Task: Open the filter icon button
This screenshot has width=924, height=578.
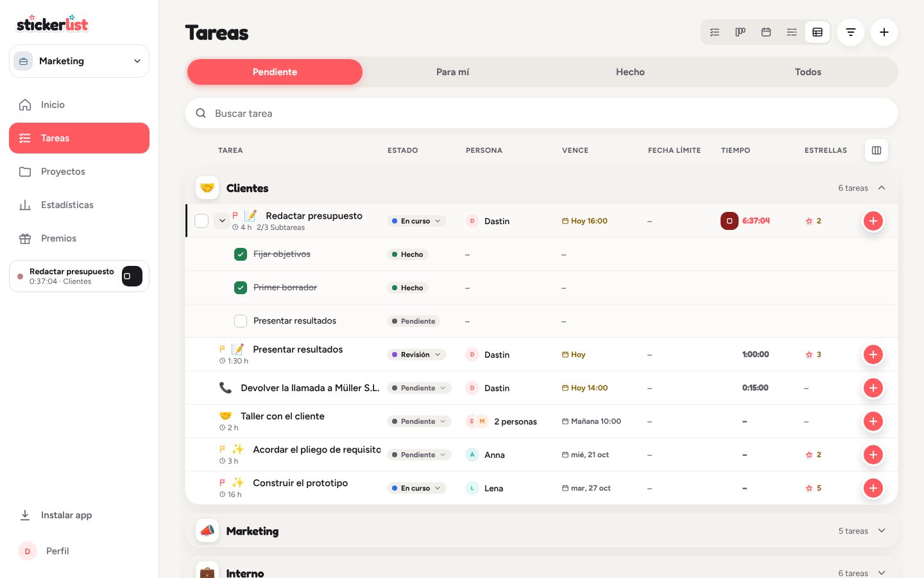Action: click(x=851, y=32)
